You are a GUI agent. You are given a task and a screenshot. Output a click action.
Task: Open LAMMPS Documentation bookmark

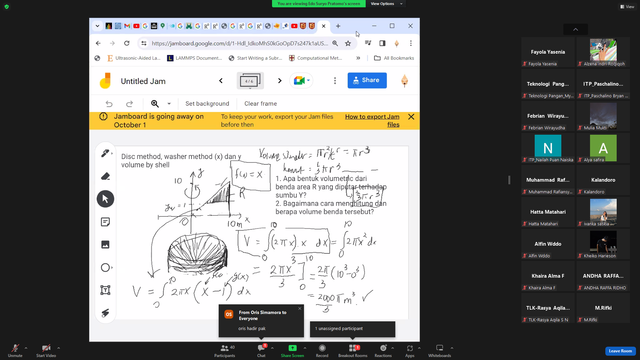[x=195, y=58]
